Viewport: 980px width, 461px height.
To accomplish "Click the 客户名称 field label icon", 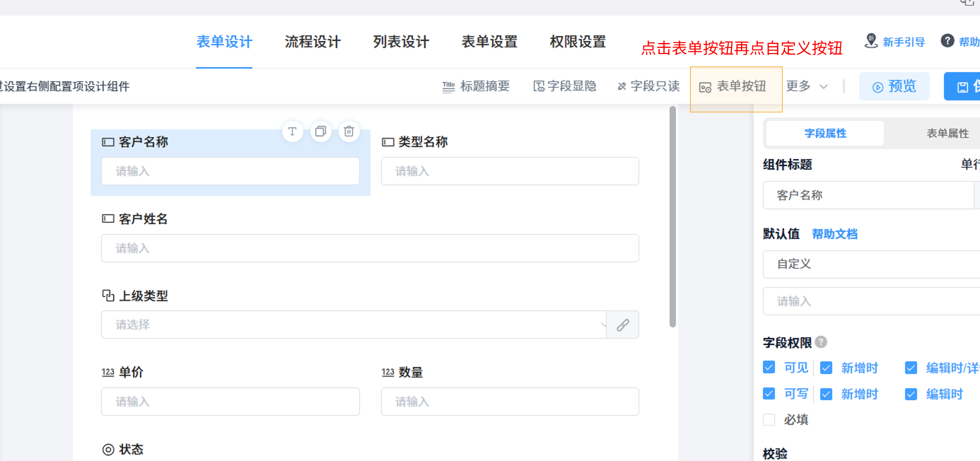I will click(x=108, y=142).
